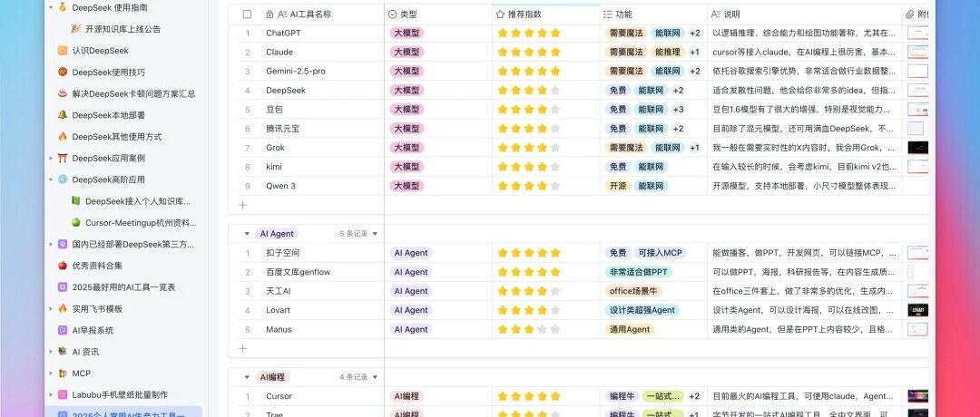Click the party icon of 开源知识库上线公告
This screenshot has height=417, width=980.
[x=75, y=29]
